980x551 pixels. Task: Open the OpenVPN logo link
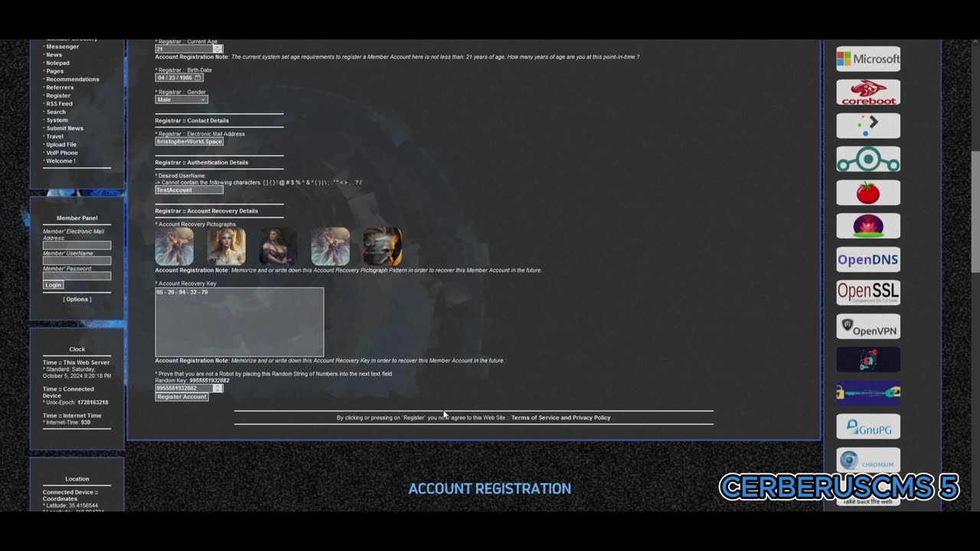point(868,327)
